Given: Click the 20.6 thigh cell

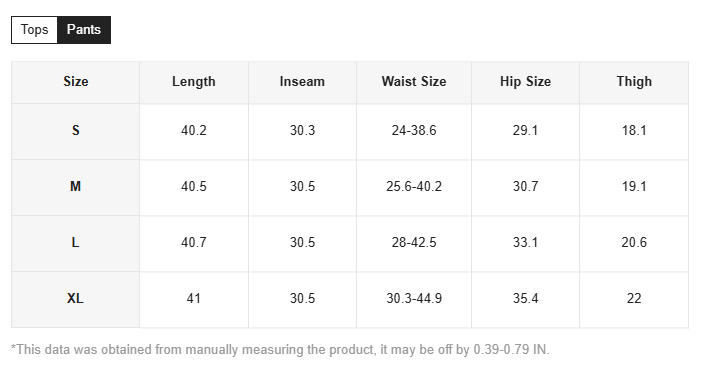Looking at the screenshot, I should tap(634, 243).
